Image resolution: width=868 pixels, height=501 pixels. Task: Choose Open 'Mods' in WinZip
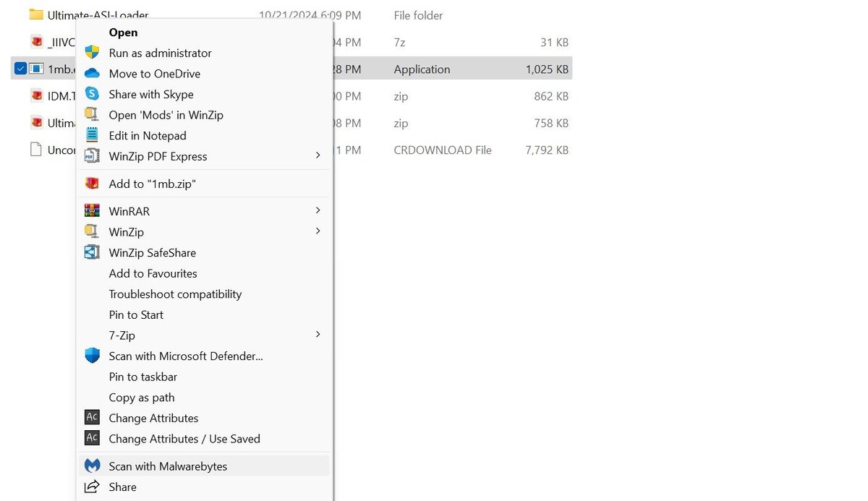204,115
